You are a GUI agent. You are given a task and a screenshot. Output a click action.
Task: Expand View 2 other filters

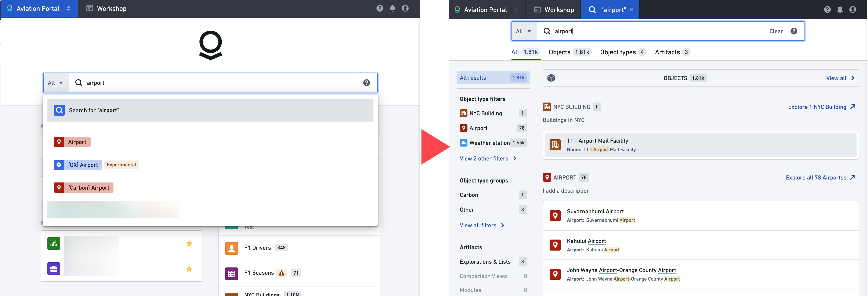pos(488,159)
